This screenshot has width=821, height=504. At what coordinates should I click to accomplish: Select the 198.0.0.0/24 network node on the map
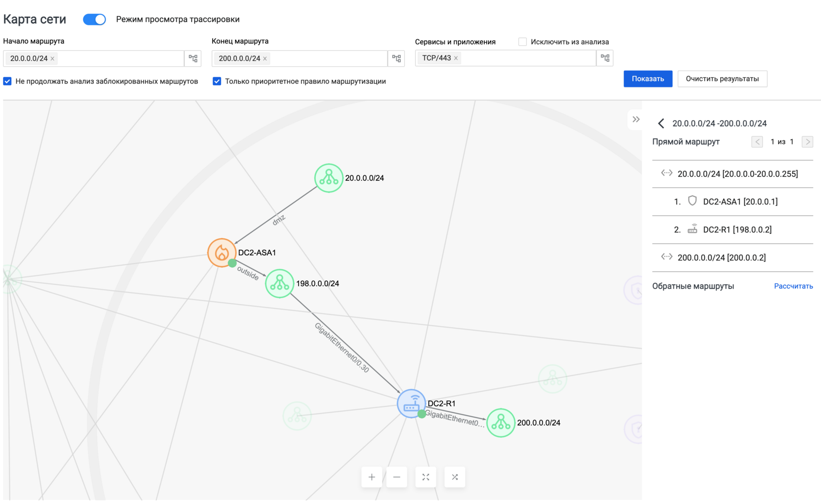[x=280, y=283]
